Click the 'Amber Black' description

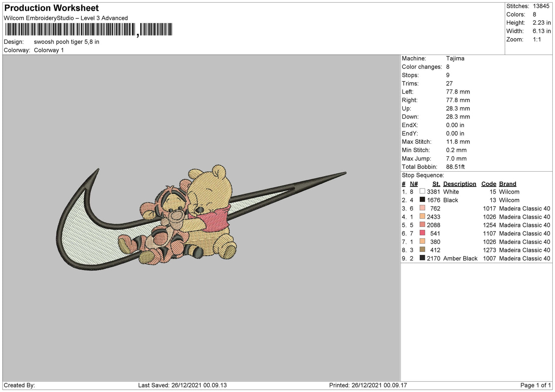point(460,258)
